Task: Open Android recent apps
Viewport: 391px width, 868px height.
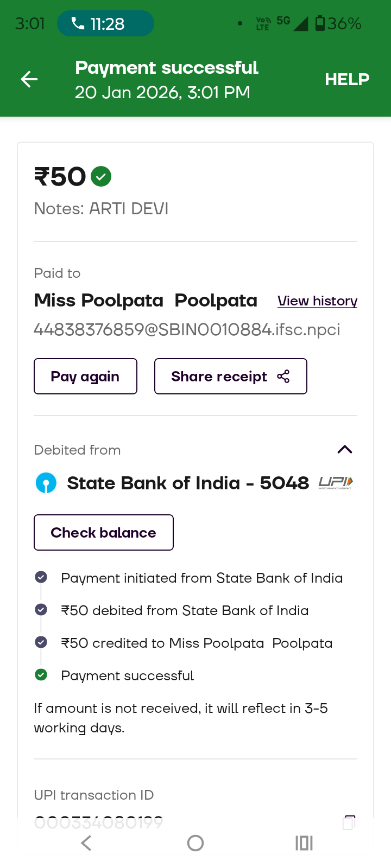Action: (304, 843)
